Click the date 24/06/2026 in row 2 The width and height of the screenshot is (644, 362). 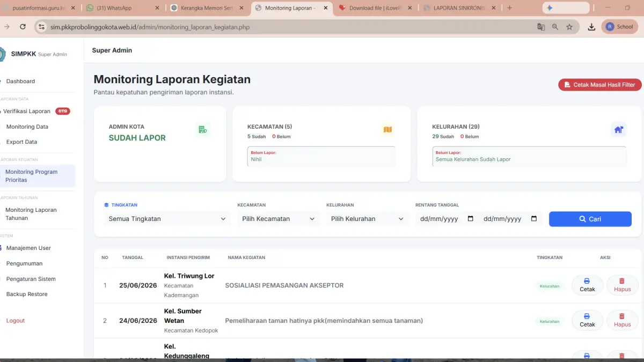(x=138, y=321)
